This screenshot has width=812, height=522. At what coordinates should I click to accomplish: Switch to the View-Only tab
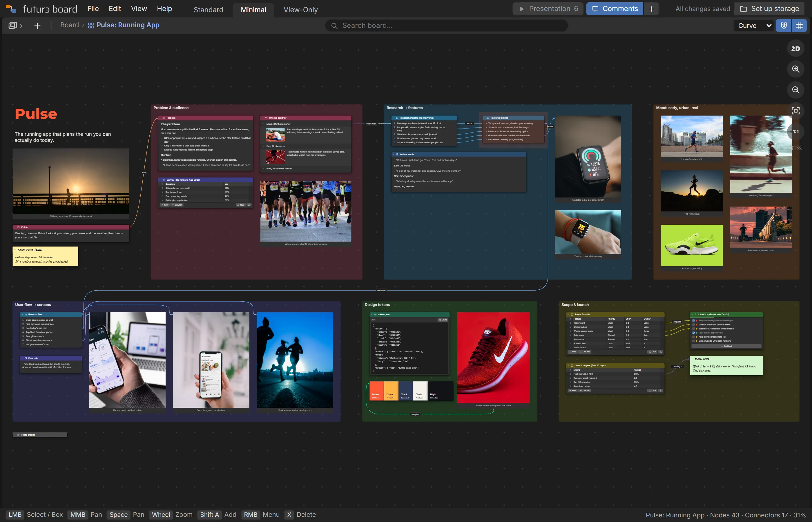click(301, 10)
